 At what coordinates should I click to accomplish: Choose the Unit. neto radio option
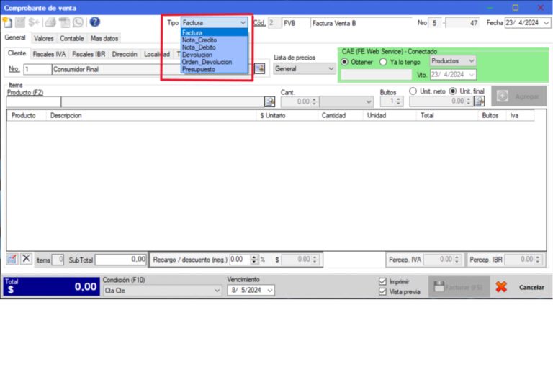tap(413, 91)
